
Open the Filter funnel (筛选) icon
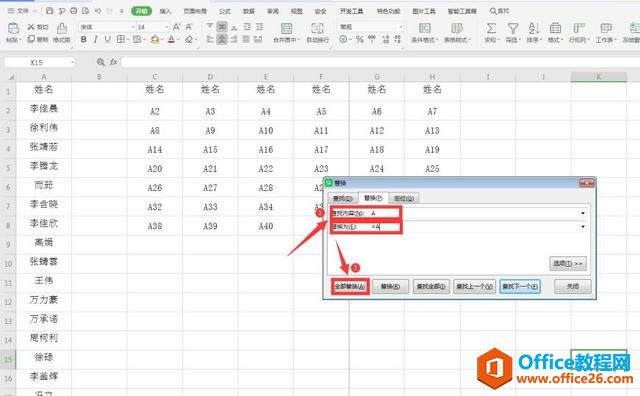513,29
